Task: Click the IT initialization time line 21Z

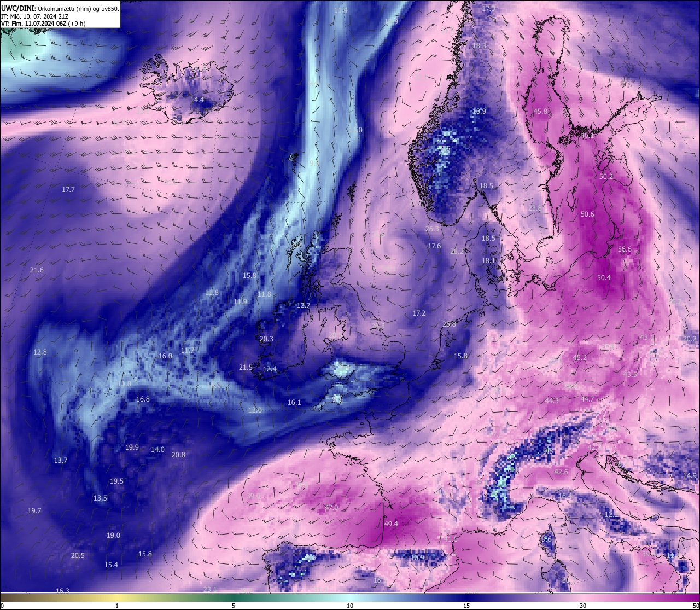Action: point(34,16)
